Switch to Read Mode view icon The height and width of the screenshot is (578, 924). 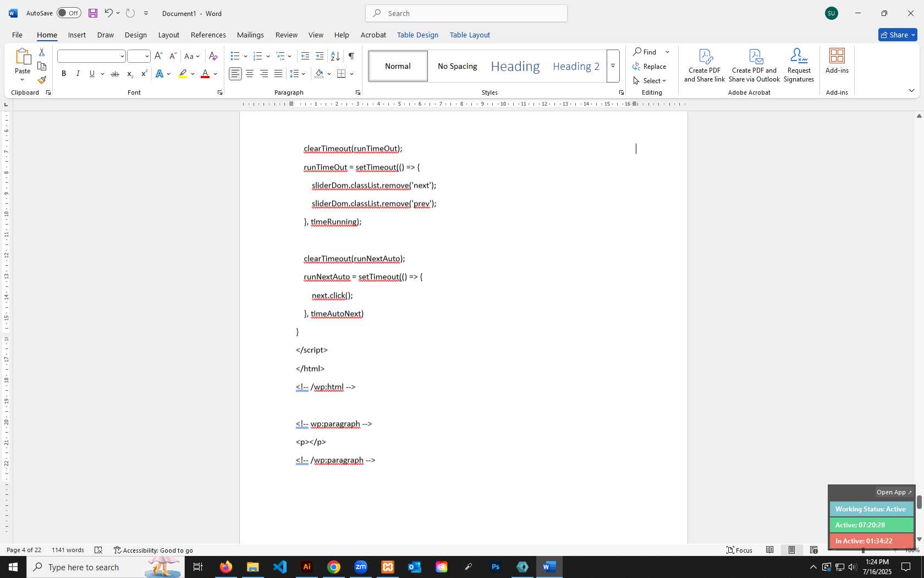point(770,550)
